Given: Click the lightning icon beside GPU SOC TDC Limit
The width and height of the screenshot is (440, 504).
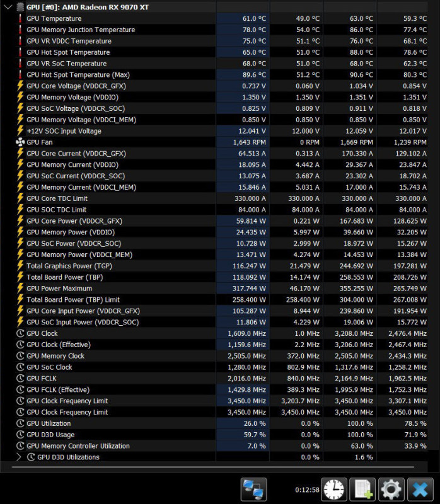Looking at the screenshot, I should 20,209.
